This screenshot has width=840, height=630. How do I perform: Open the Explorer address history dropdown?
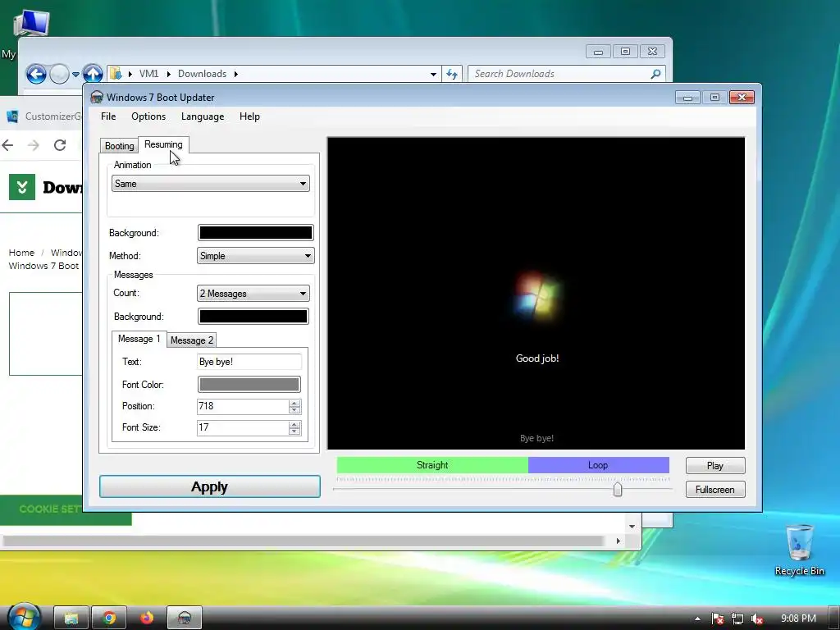coord(433,74)
